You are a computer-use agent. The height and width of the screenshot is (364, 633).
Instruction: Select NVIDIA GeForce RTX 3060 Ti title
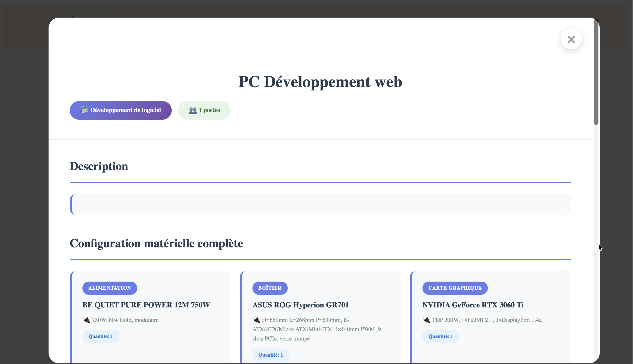473,305
